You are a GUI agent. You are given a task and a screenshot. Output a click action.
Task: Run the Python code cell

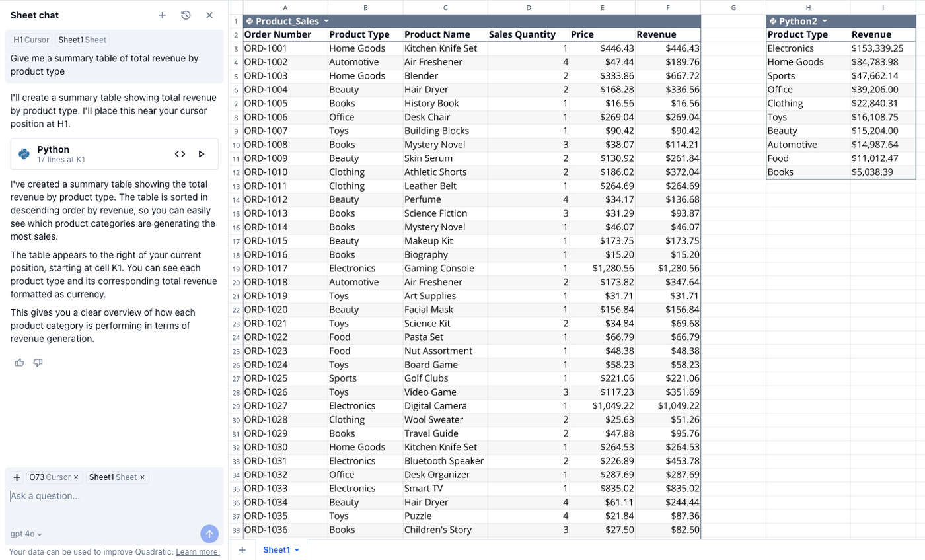tap(202, 154)
